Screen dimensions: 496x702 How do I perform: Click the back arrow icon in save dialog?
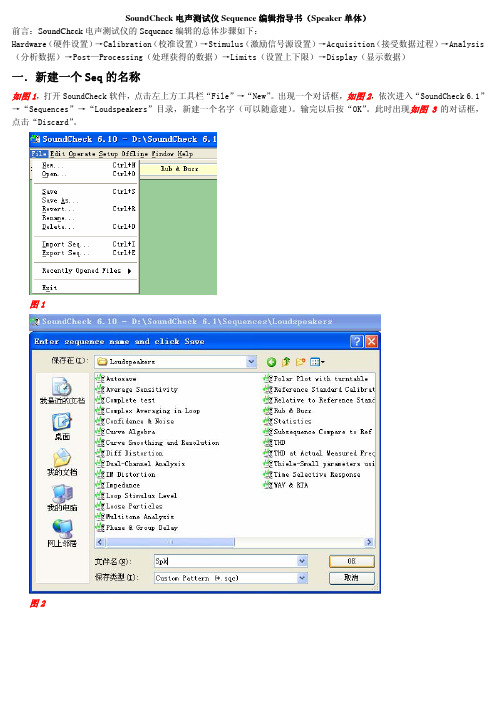click(x=271, y=362)
